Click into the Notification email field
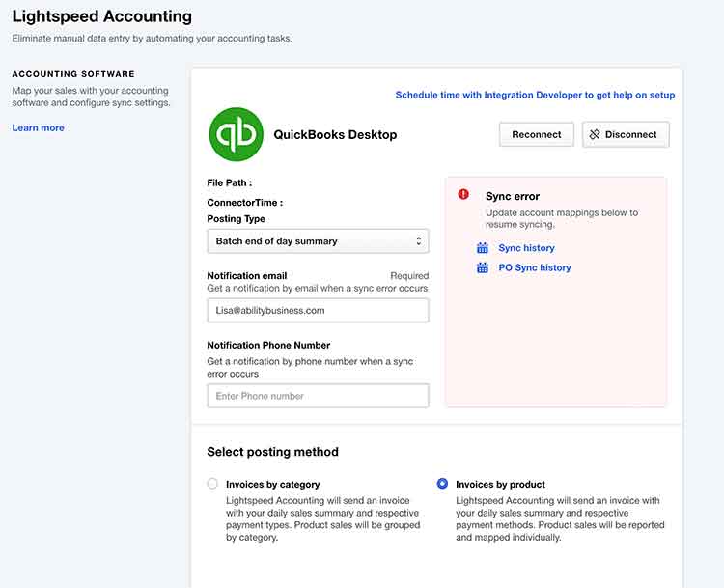The image size is (724, 588). click(317, 311)
